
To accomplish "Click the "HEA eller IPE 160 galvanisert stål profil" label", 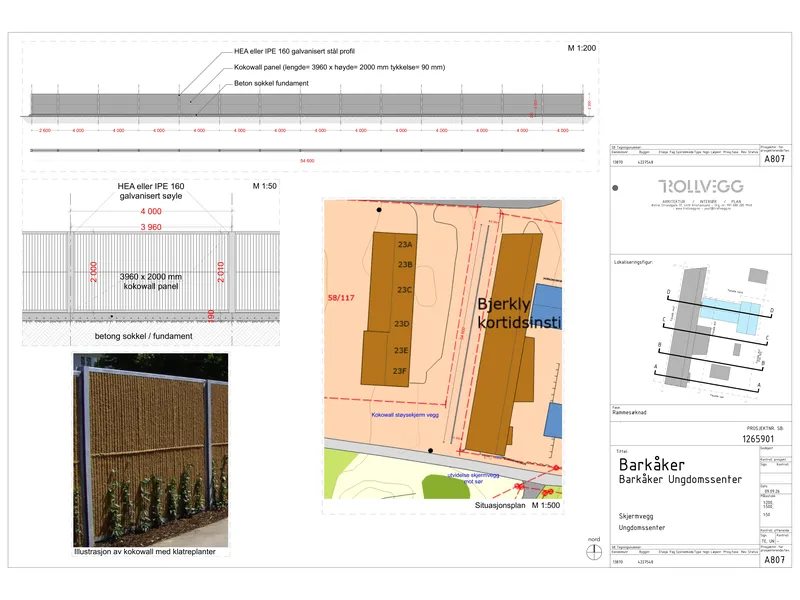I will (x=294, y=51).
